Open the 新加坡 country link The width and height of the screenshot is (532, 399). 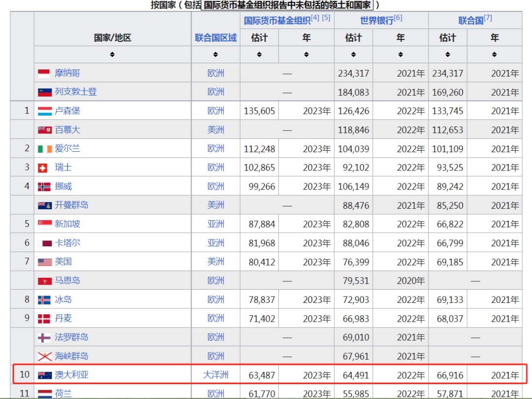coord(67,224)
